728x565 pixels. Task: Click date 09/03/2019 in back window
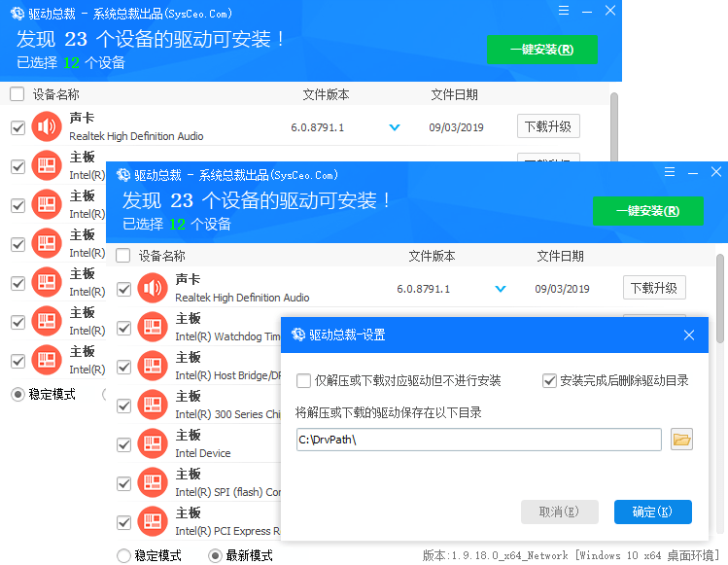(x=457, y=127)
